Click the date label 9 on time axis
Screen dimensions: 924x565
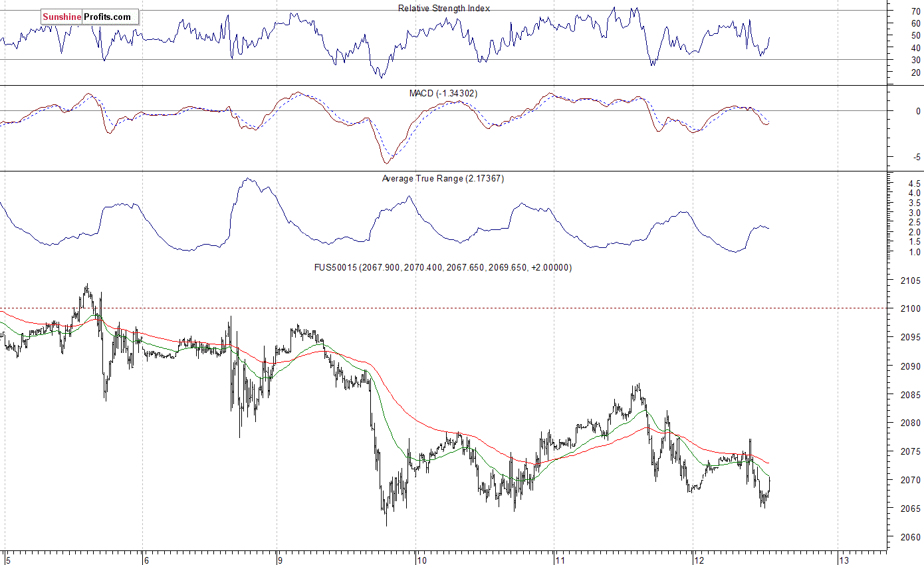pyautogui.click(x=281, y=560)
